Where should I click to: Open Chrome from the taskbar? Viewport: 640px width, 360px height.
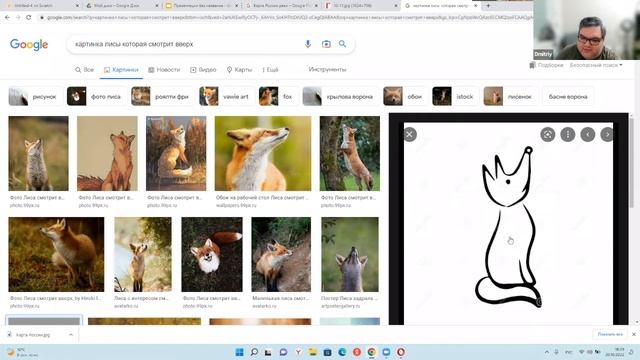click(371, 352)
